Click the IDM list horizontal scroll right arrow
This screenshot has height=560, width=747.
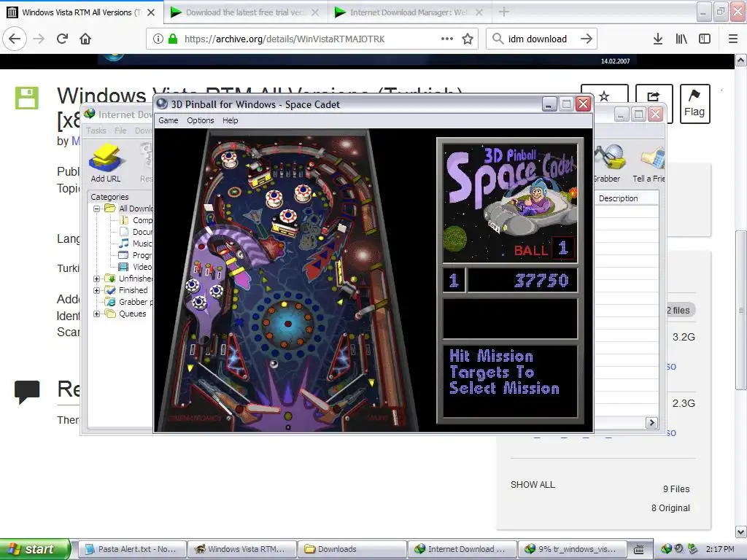click(651, 422)
